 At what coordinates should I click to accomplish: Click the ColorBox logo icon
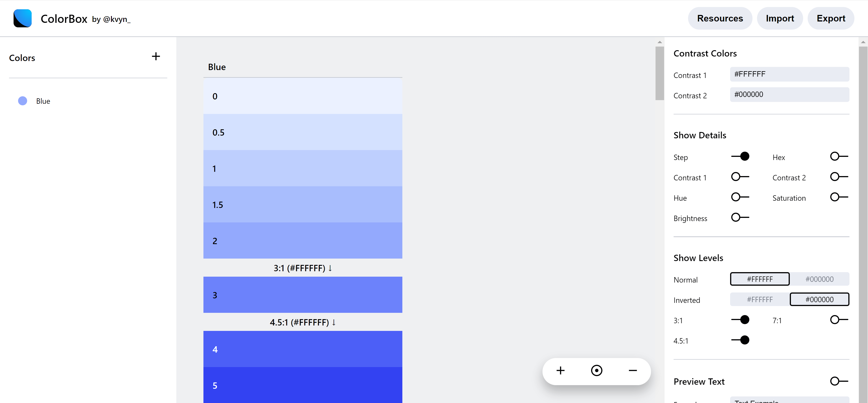23,18
